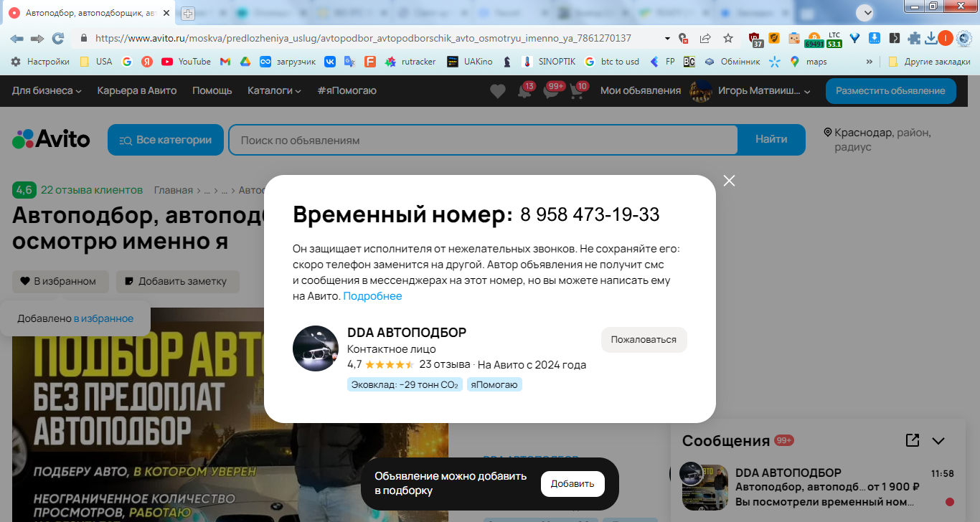Click Пожаловаться button

(644, 340)
